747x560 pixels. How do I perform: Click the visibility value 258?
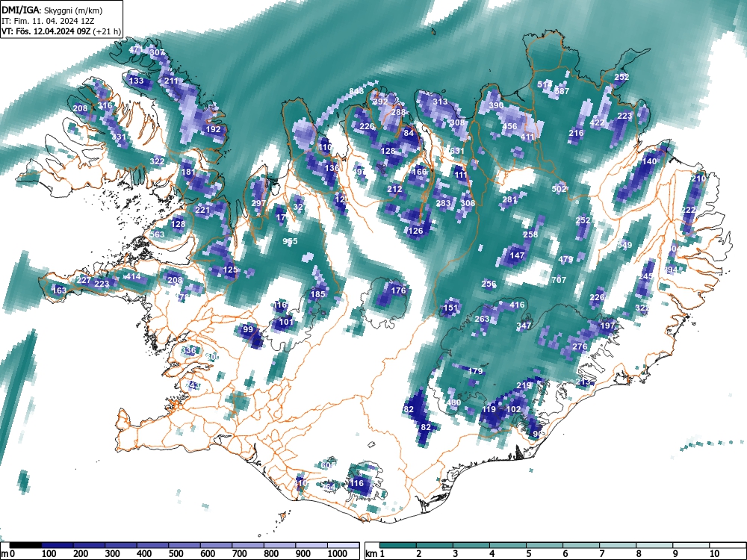click(530, 234)
